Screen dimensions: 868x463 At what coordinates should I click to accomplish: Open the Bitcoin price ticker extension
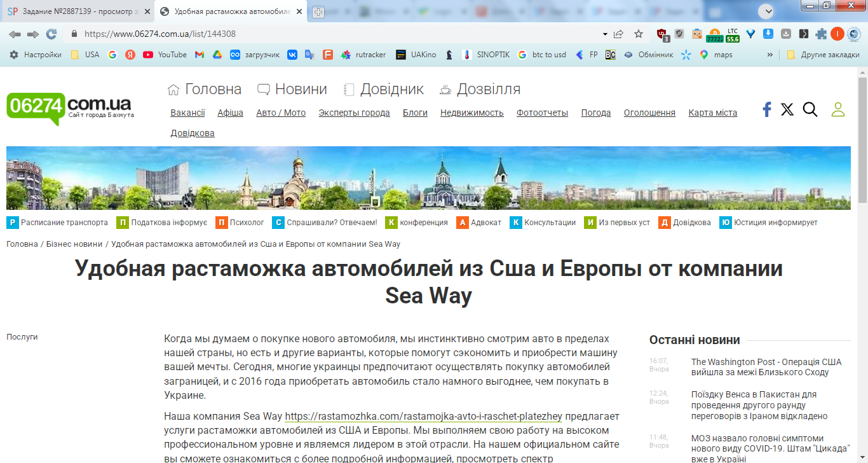pos(715,34)
